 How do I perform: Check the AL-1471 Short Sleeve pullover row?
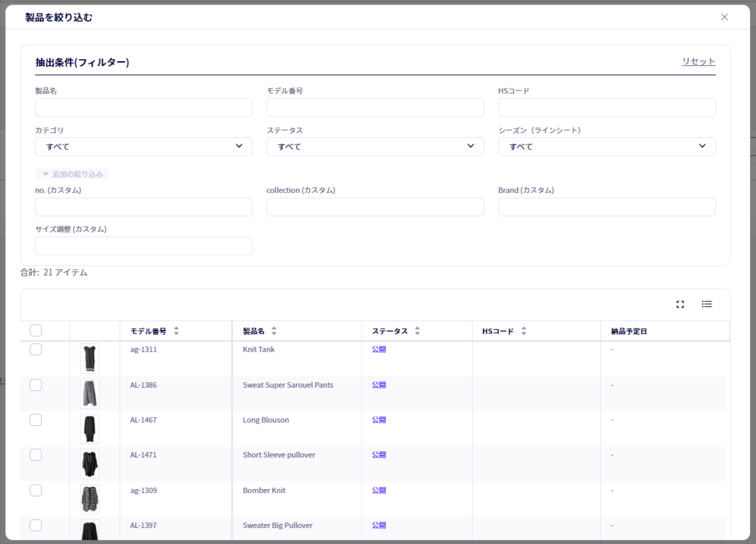point(36,455)
